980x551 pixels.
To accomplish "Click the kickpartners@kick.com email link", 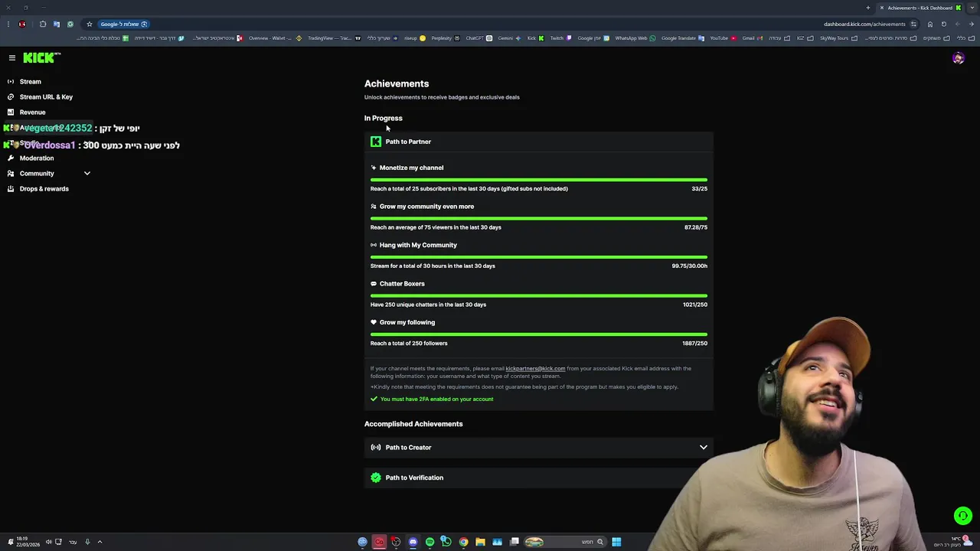I will point(535,368).
